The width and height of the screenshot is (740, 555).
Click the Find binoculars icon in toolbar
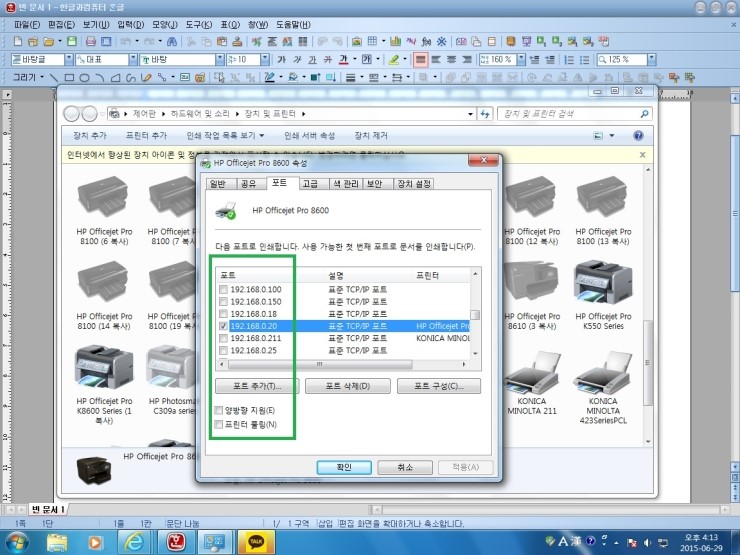tap(173, 42)
